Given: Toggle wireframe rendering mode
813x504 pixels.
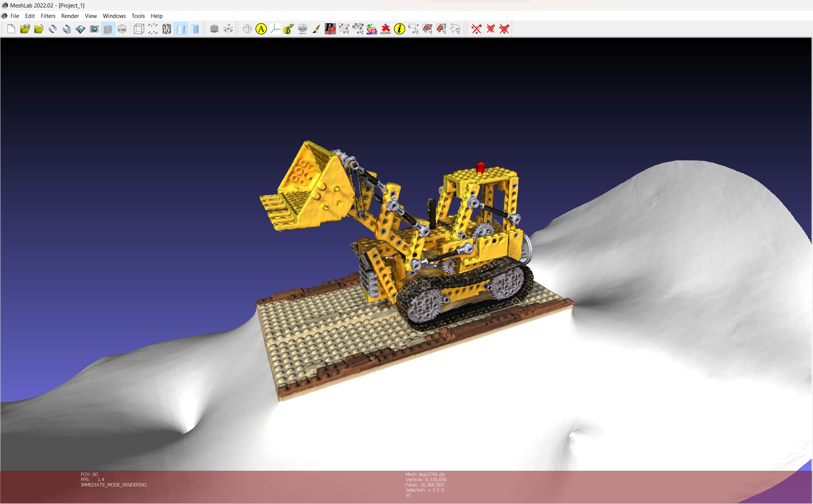Looking at the screenshot, I should pos(166,29).
